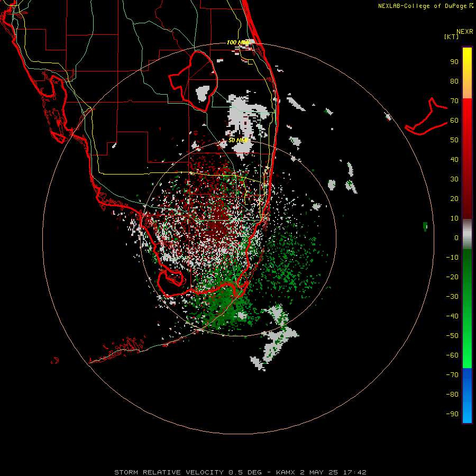This screenshot has width=476, height=476.
Task: Click the bright red segment of the color bar
Action: pyautogui.click(x=467, y=158)
